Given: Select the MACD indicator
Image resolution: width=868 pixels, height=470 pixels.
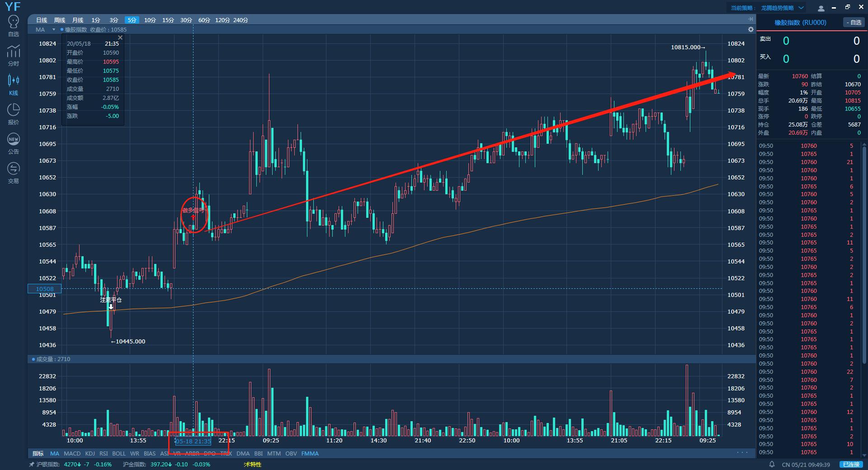Looking at the screenshot, I should [72, 454].
